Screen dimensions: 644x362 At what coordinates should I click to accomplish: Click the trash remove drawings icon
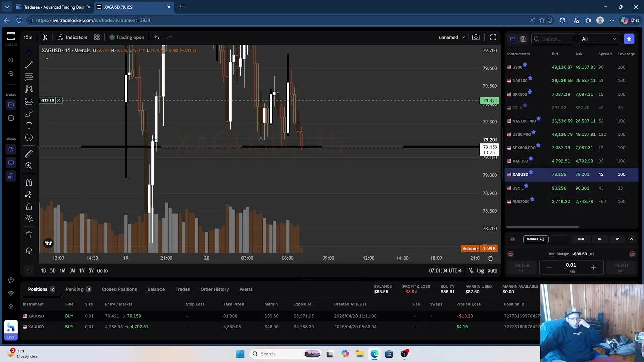(29, 235)
